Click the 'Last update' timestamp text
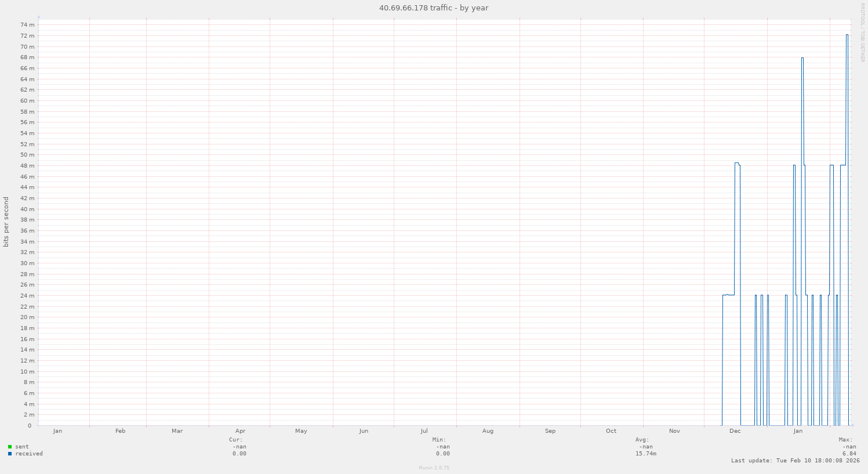The image size is (868, 474). tap(795, 461)
